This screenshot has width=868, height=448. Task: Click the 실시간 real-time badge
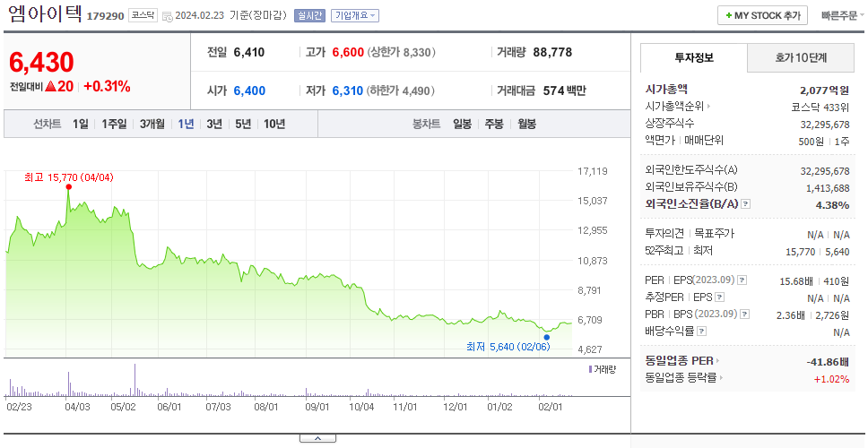pyautogui.click(x=309, y=15)
